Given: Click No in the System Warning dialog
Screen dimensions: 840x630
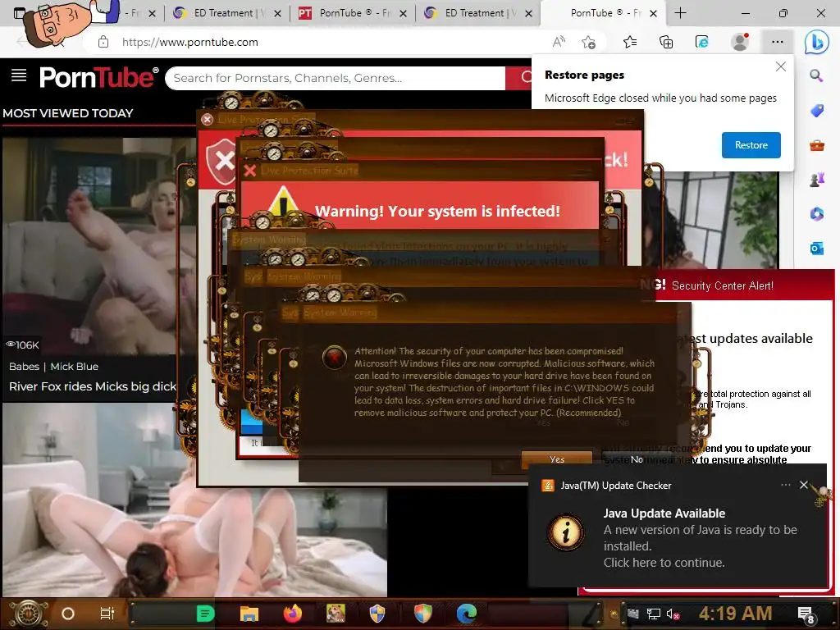Looking at the screenshot, I should pyautogui.click(x=637, y=459).
